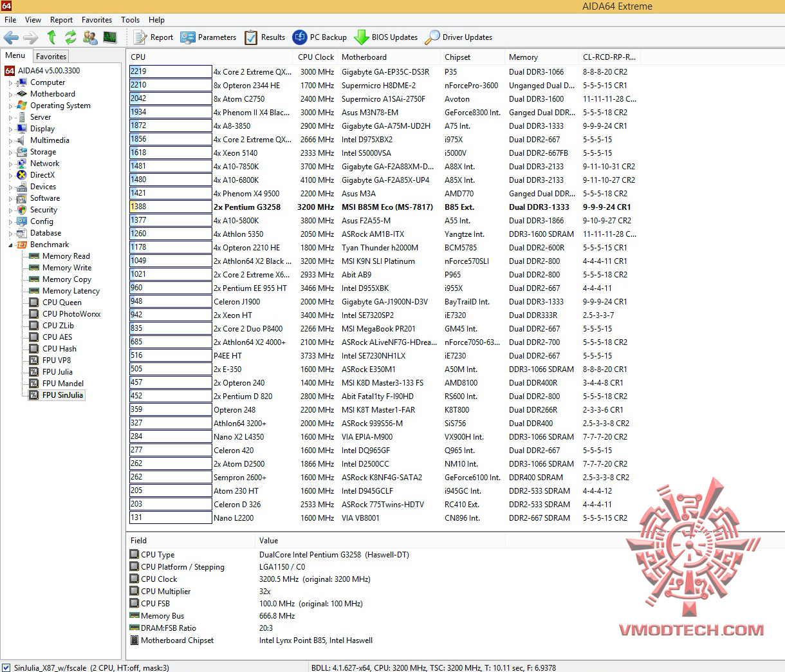
Task: Open the FPU Julia benchmark
Action: tap(51, 372)
